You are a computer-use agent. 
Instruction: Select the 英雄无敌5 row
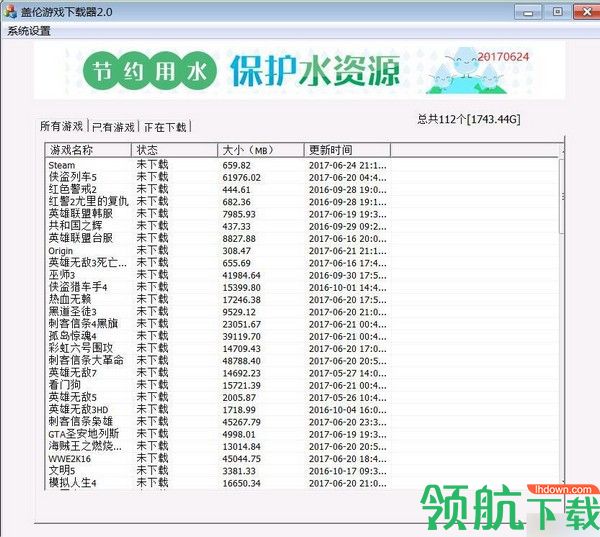[302, 398]
